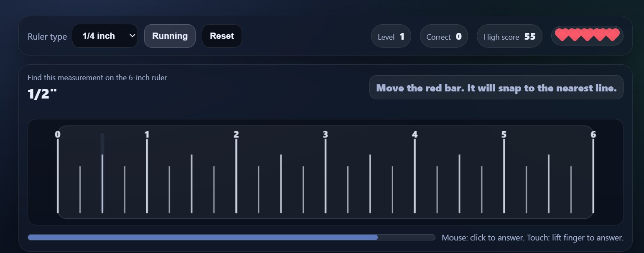Click the chevron arrow beside 1/4 inch

tap(132, 36)
